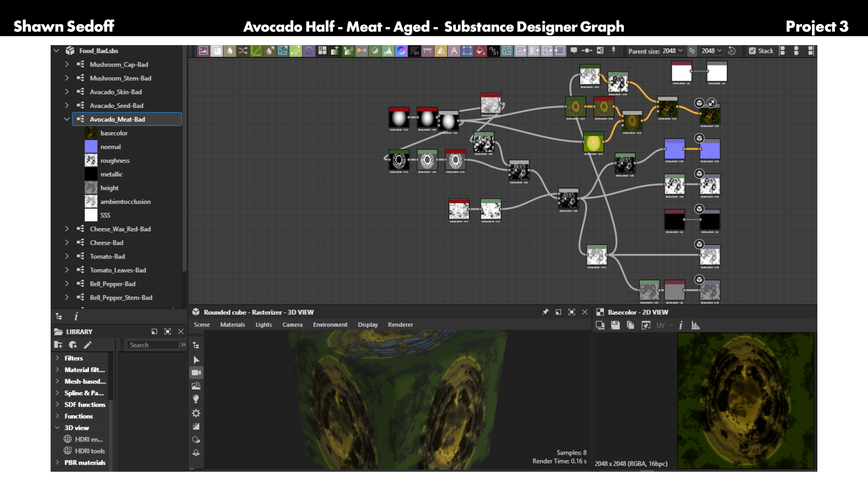Maximize the Library panel
This screenshot has height=488, width=868.
(x=167, y=331)
